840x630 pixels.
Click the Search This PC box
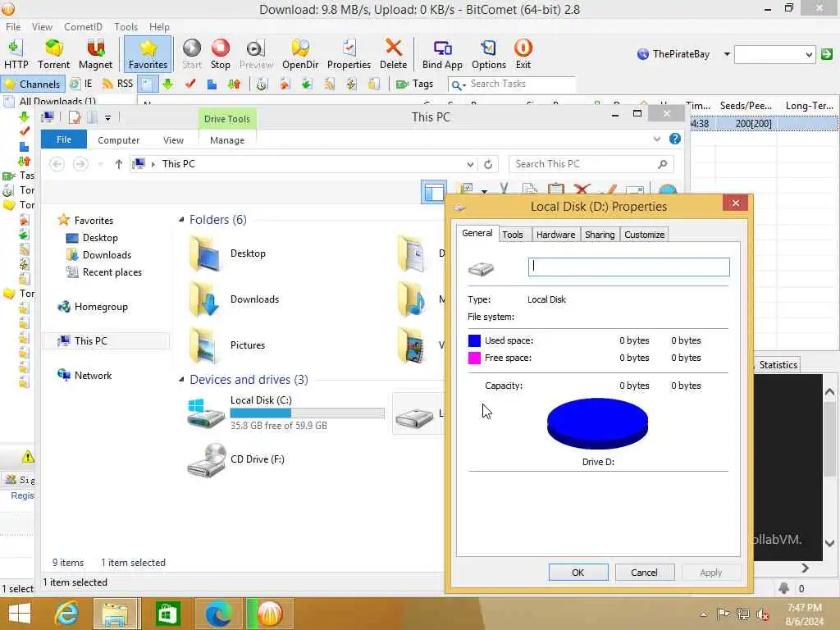click(x=591, y=164)
